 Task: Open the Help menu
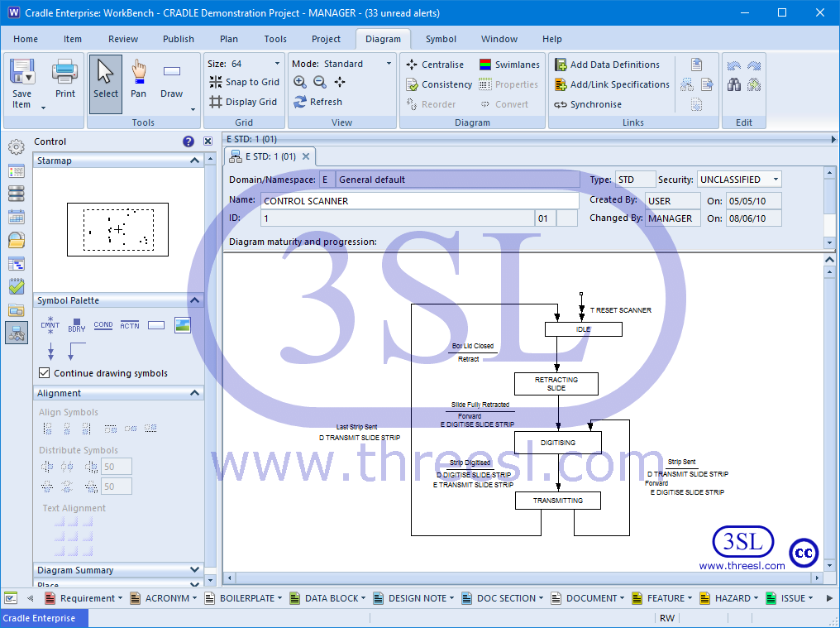[x=551, y=39]
